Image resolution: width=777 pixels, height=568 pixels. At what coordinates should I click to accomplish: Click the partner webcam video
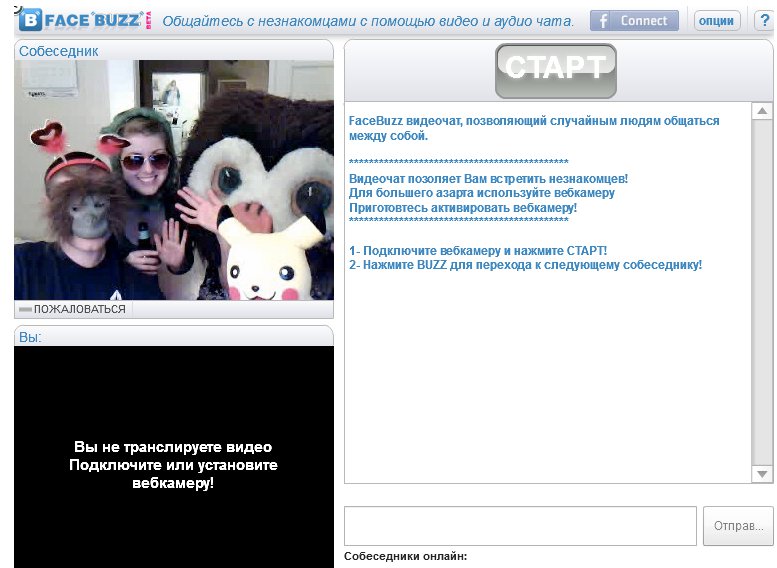174,180
